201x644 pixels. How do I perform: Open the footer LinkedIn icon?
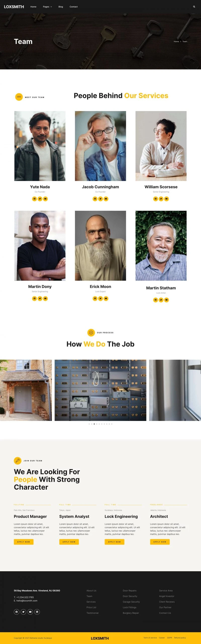[37, 612]
